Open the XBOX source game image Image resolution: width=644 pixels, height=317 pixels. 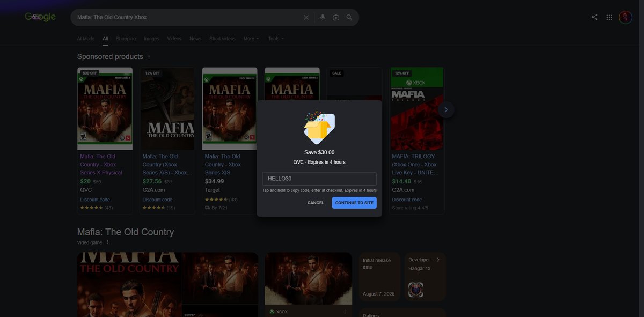309,278
